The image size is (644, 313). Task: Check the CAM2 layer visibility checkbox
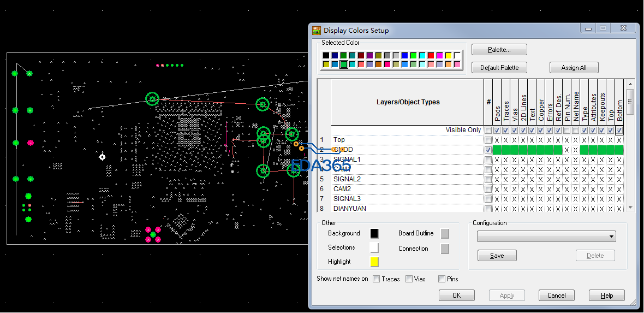click(x=488, y=189)
